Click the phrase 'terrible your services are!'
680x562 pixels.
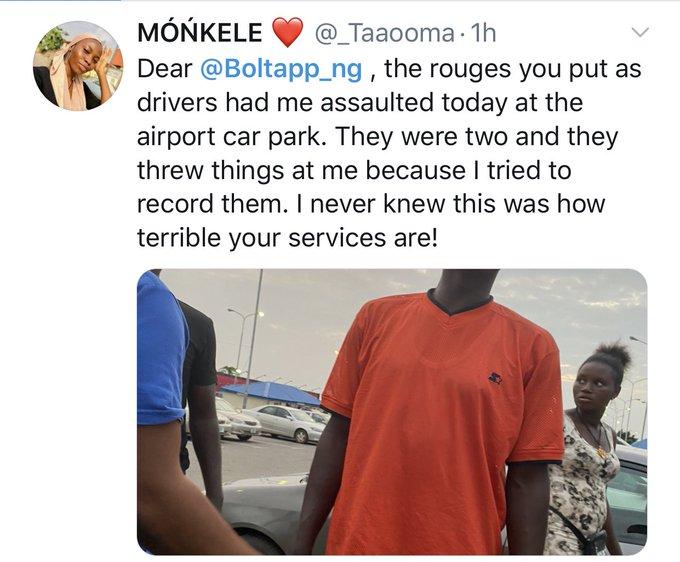[x=287, y=238]
